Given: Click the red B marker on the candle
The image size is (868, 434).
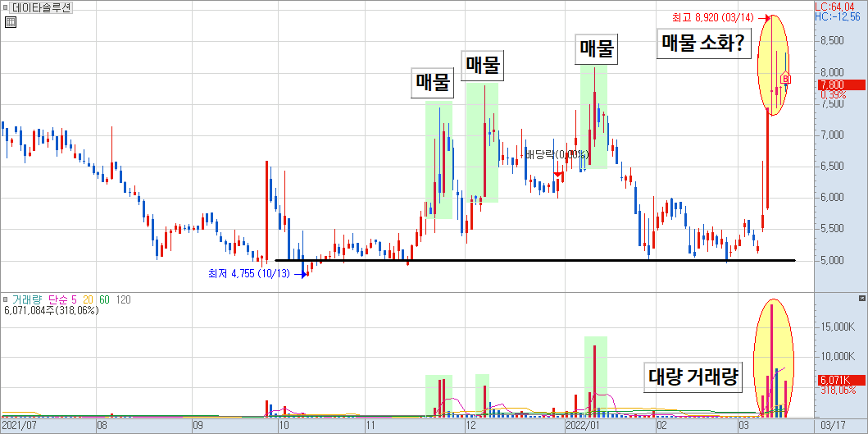Looking at the screenshot, I should (x=785, y=79).
